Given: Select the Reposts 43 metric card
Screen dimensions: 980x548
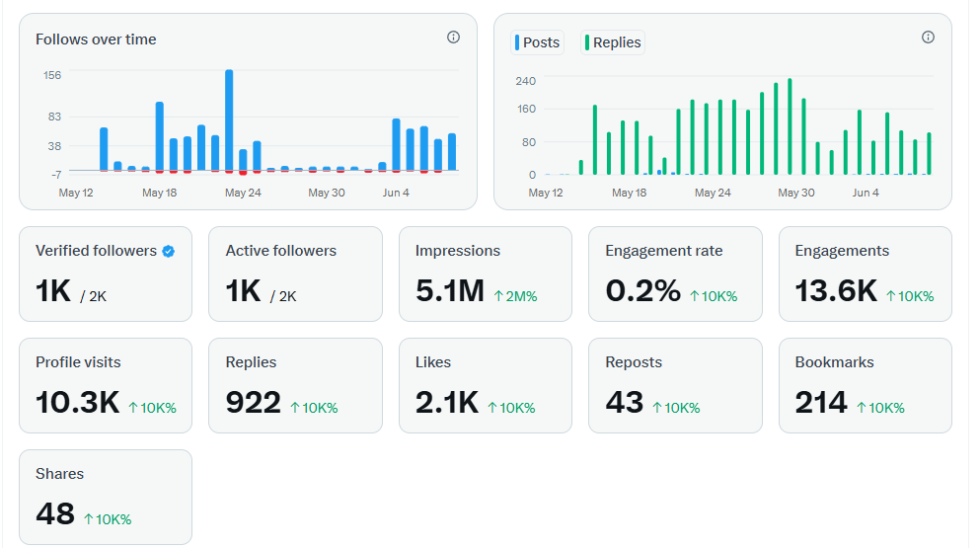Looking at the screenshot, I should (676, 385).
